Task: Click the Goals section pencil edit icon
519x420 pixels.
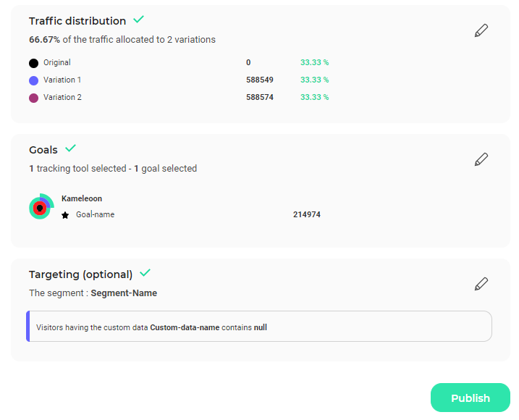Action: point(481,159)
